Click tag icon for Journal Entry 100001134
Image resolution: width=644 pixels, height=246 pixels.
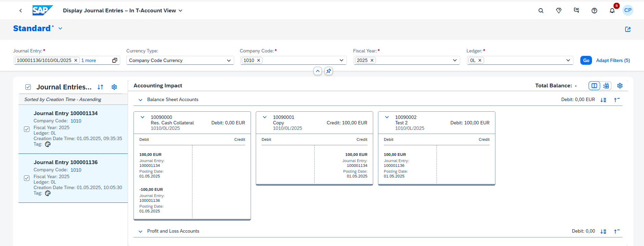point(48,144)
